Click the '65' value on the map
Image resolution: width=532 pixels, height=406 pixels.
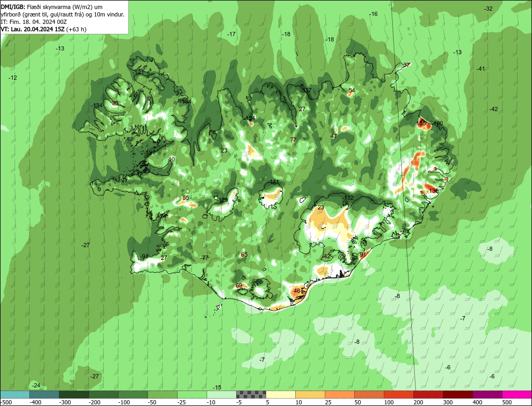pyautogui.click(x=244, y=255)
